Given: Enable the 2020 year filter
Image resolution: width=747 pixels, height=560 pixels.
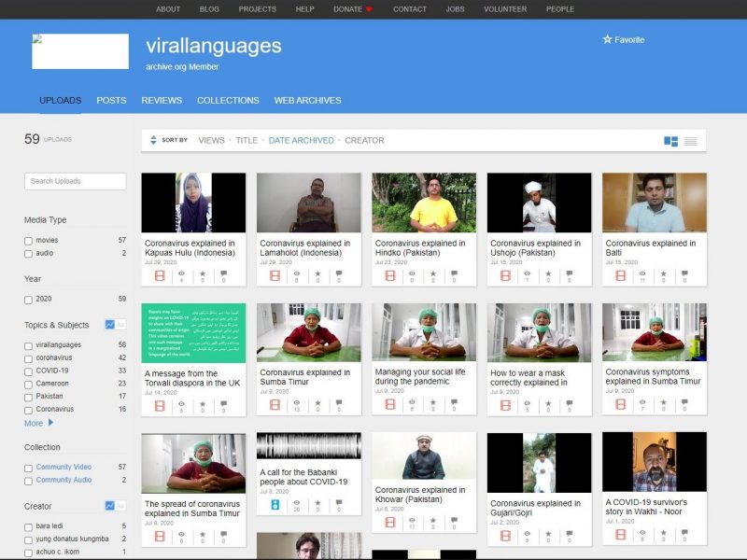Looking at the screenshot, I should [29, 300].
